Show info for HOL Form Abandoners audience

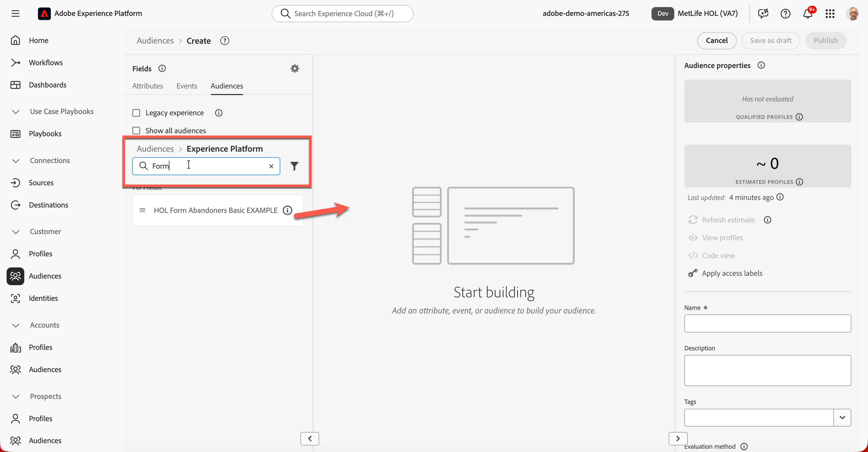(x=287, y=210)
